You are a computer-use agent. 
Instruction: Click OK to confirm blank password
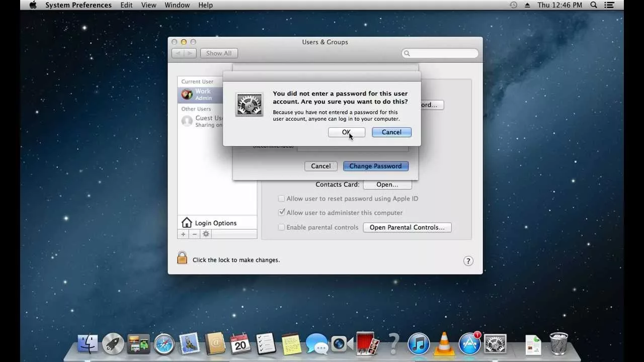346,132
